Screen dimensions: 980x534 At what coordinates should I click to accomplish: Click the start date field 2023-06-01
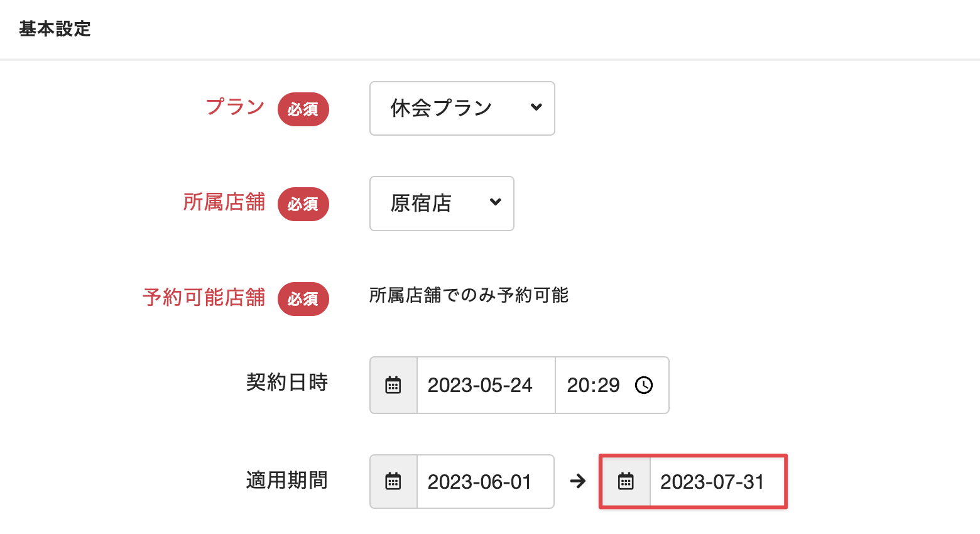point(480,482)
